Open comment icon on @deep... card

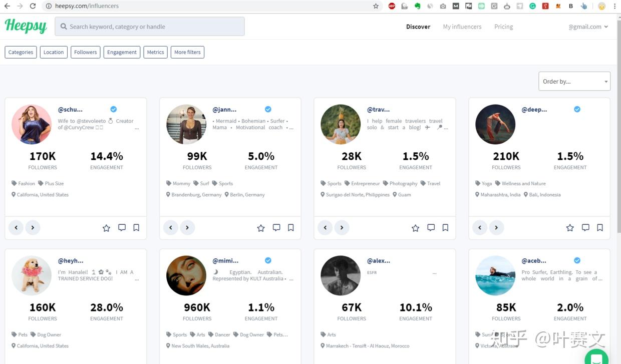click(585, 227)
